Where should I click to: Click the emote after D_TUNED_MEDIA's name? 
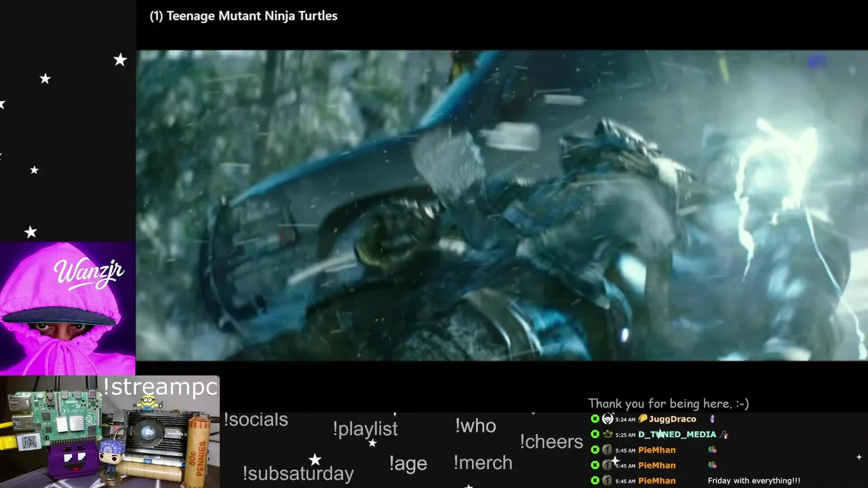pos(724,434)
